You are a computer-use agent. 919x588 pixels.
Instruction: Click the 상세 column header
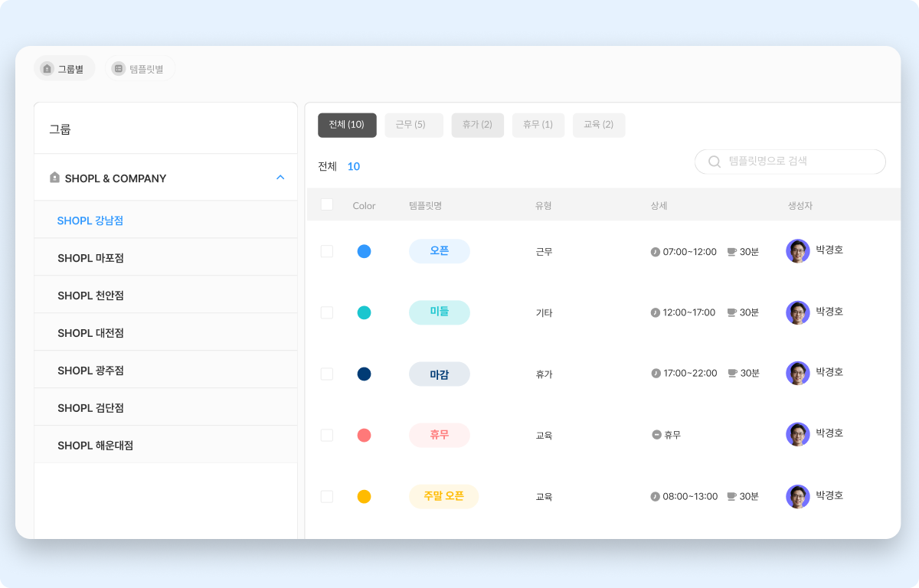tap(659, 205)
